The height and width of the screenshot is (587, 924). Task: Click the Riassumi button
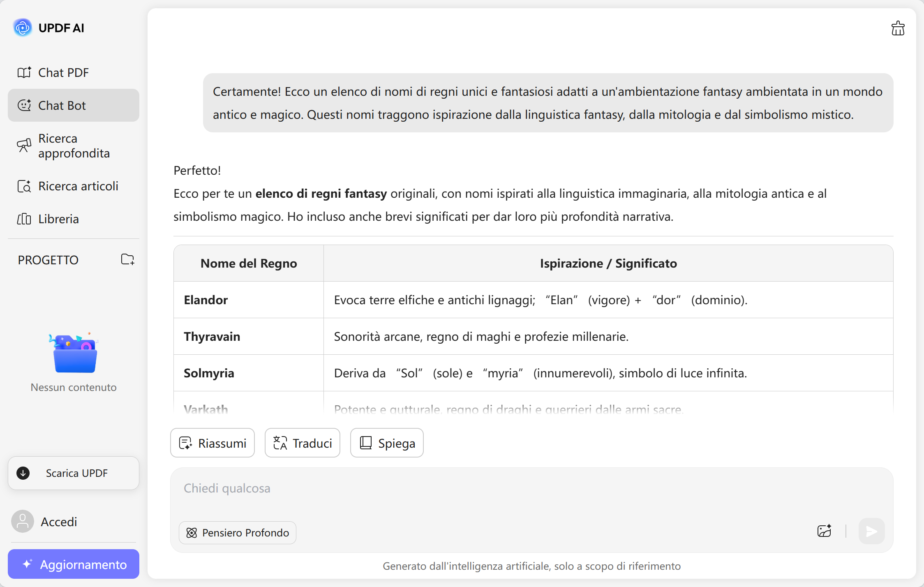click(x=213, y=443)
